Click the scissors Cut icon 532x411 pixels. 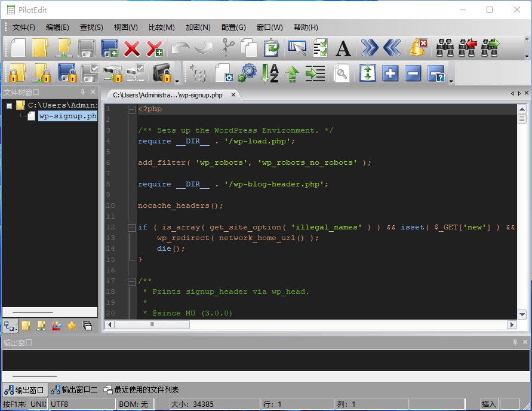227,48
